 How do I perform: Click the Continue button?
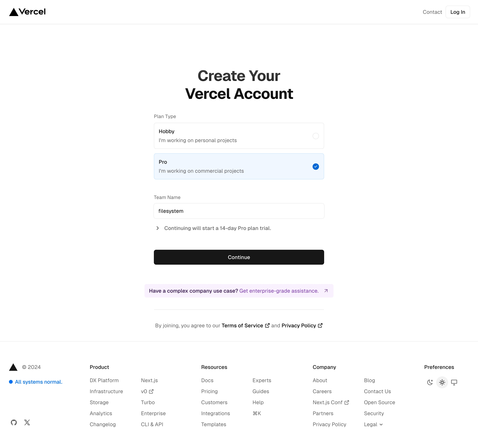click(239, 257)
